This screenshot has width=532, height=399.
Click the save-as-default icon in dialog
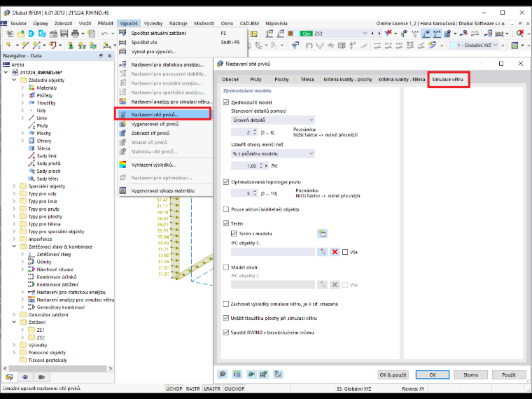(x=263, y=374)
